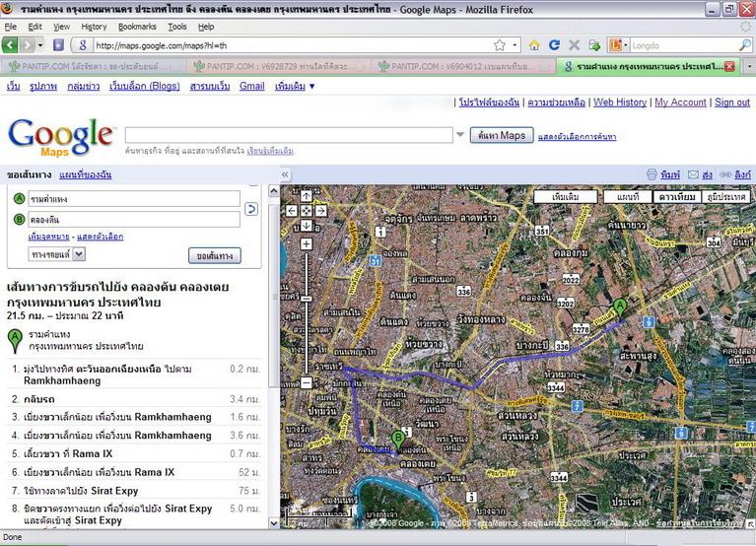
Task: Switch to the first PANTIP.COM tab
Action: click(92, 66)
